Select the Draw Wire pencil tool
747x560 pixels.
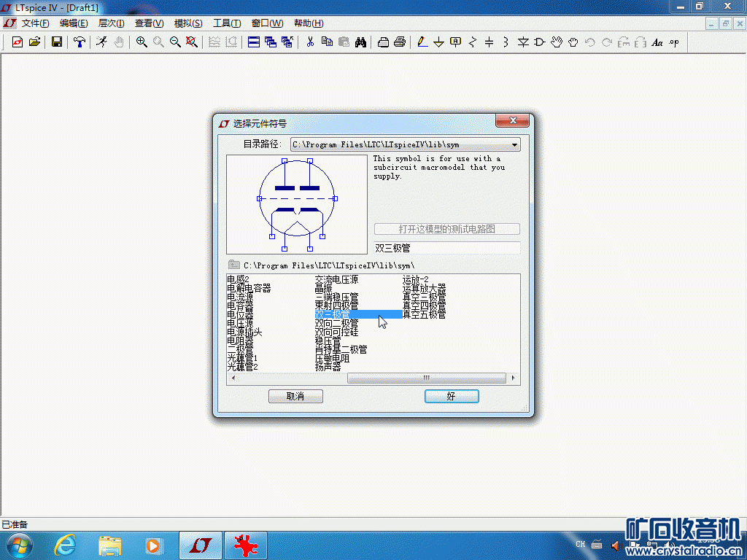click(422, 42)
